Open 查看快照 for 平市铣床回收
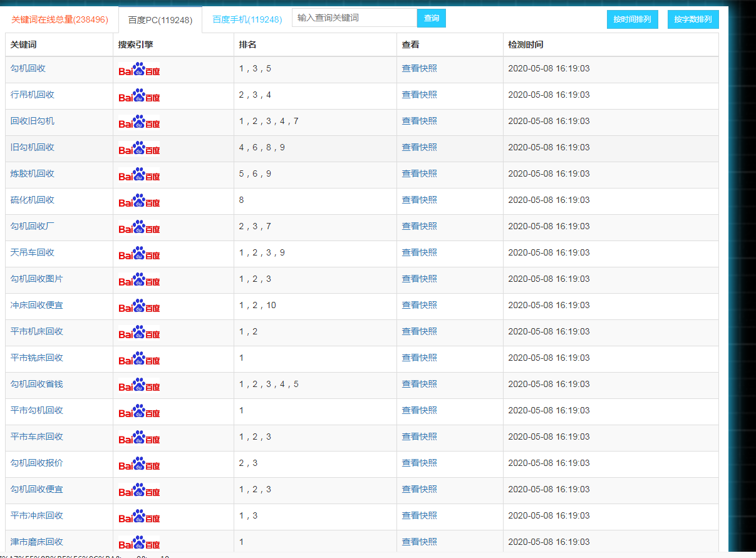The image size is (756, 558). click(419, 358)
